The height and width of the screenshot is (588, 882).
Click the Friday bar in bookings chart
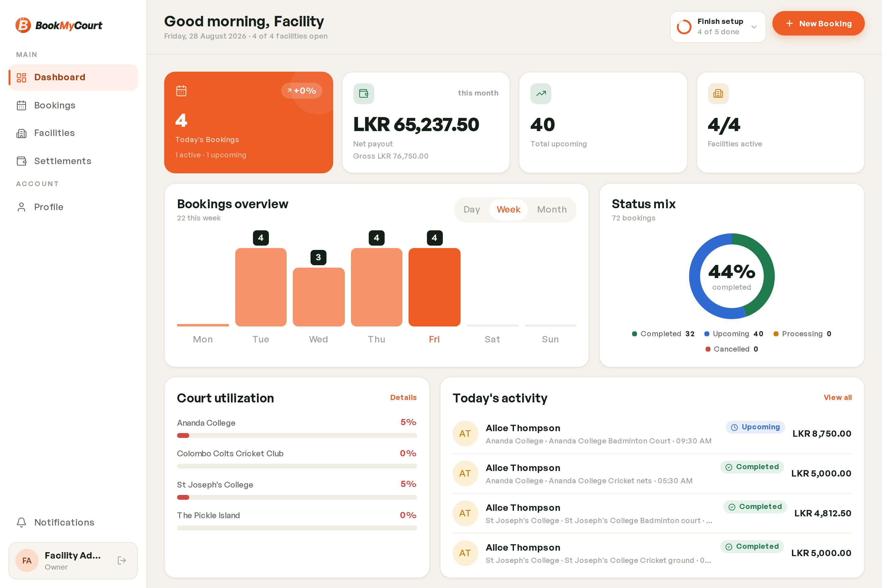(x=434, y=287)
